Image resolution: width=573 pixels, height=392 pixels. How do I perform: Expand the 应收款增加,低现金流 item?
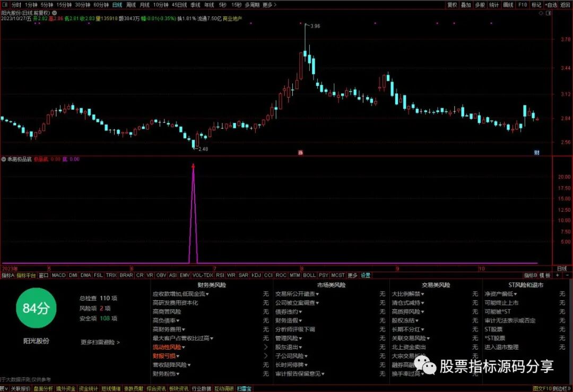click(180, 294)
